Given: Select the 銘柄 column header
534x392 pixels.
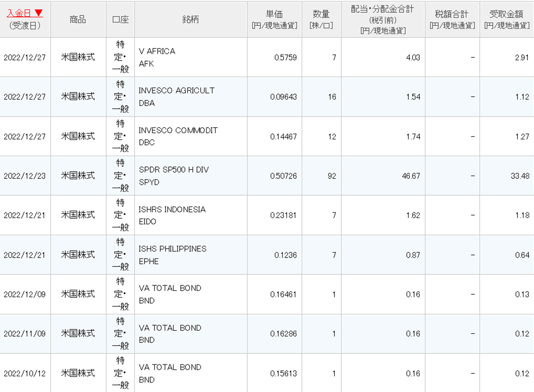Looking at the screenshot, I should [x=190, y=19].
